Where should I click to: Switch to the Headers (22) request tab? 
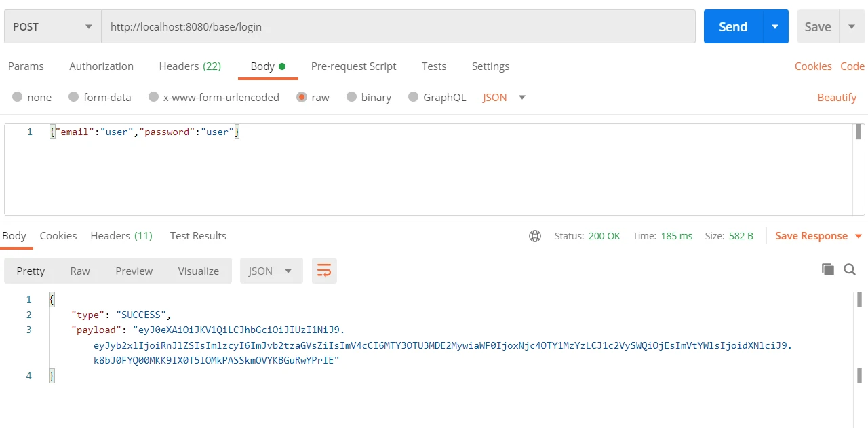click(190, 66)
